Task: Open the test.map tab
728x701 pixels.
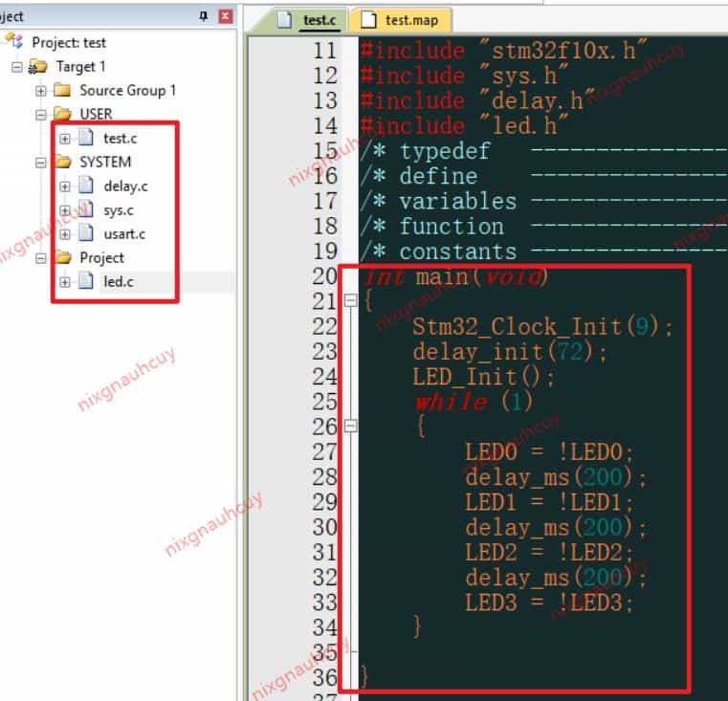Action: (399, 20)
